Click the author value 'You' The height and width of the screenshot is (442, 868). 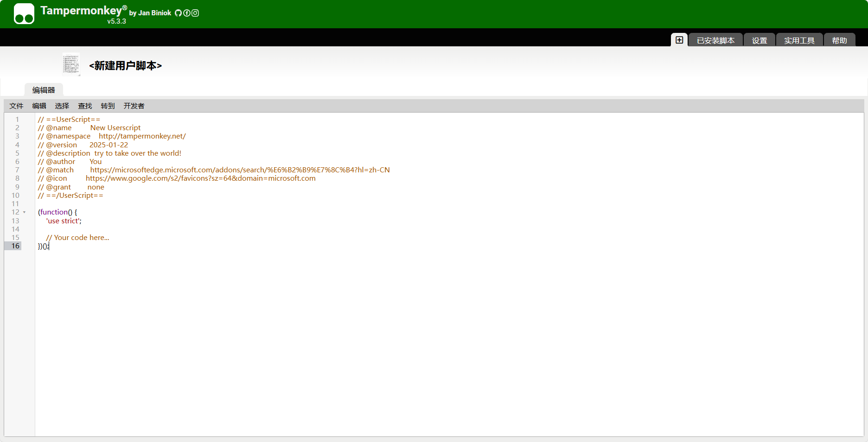pyautogui.click(x=96, y=162)
